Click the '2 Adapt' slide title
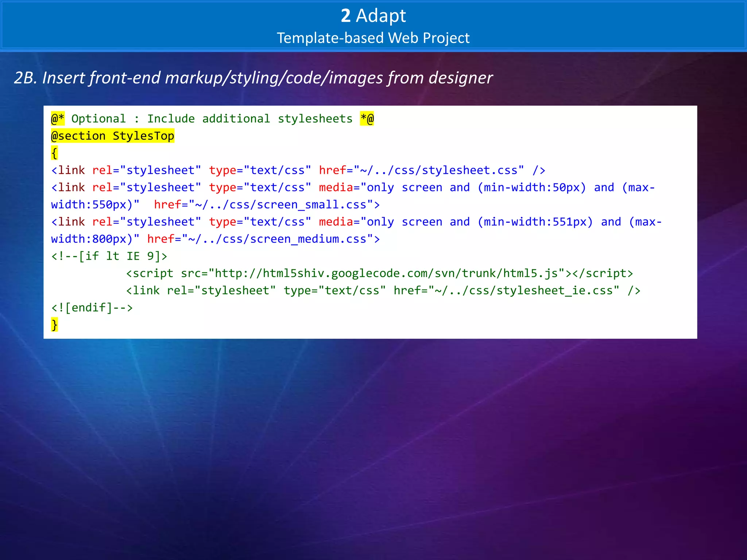 click(x=373, y=16)
